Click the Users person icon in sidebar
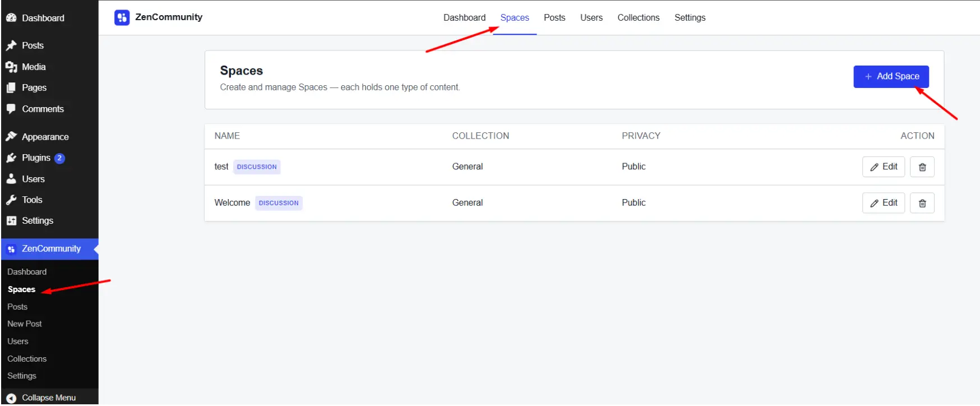980x406 pixels. point(11,179)
